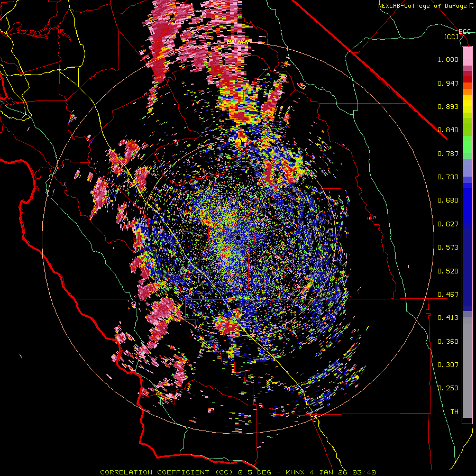This screenshot has height=476, width=476.
Task: Click the 0.253 scale value
Action: tap(448, 388)
